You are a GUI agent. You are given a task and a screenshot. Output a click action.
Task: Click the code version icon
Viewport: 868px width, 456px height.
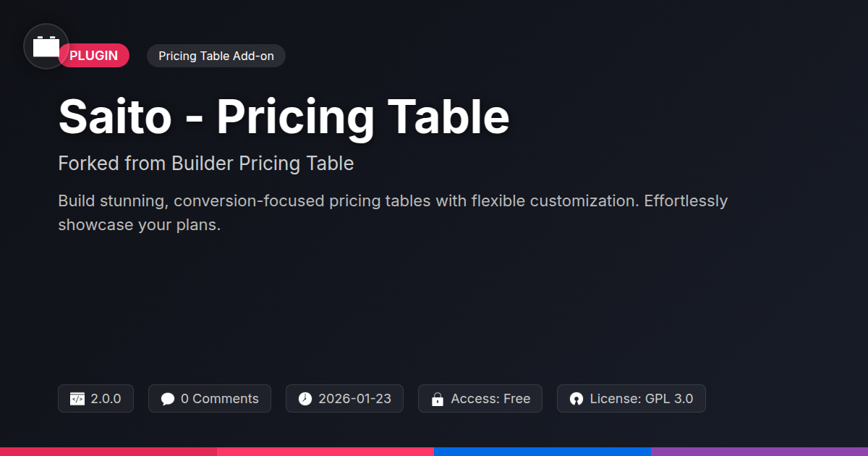(x=77, y=399)
